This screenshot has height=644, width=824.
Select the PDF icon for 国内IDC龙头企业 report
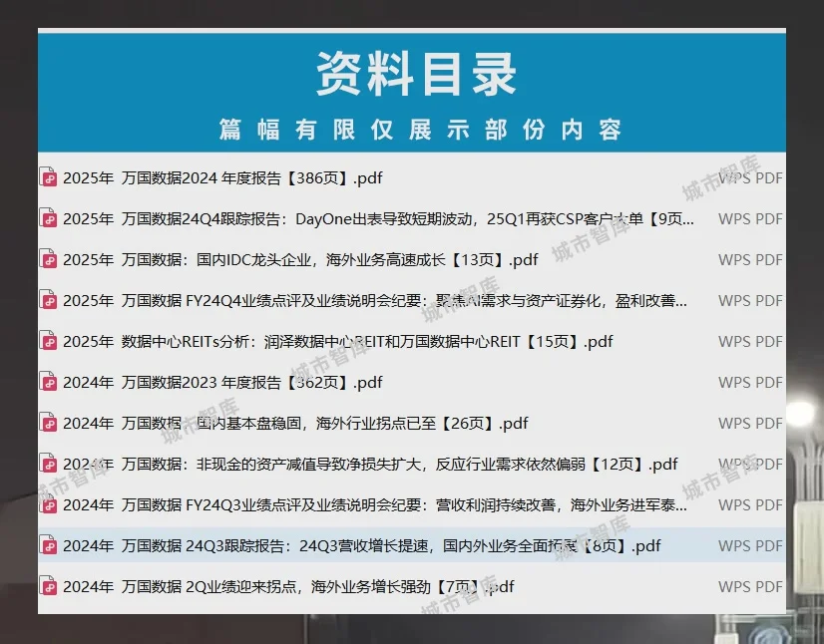[x=47, y=259]
